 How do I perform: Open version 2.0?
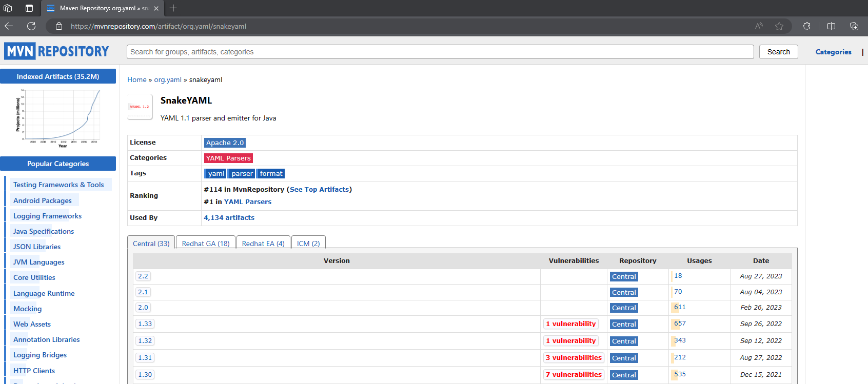(143, 308)
